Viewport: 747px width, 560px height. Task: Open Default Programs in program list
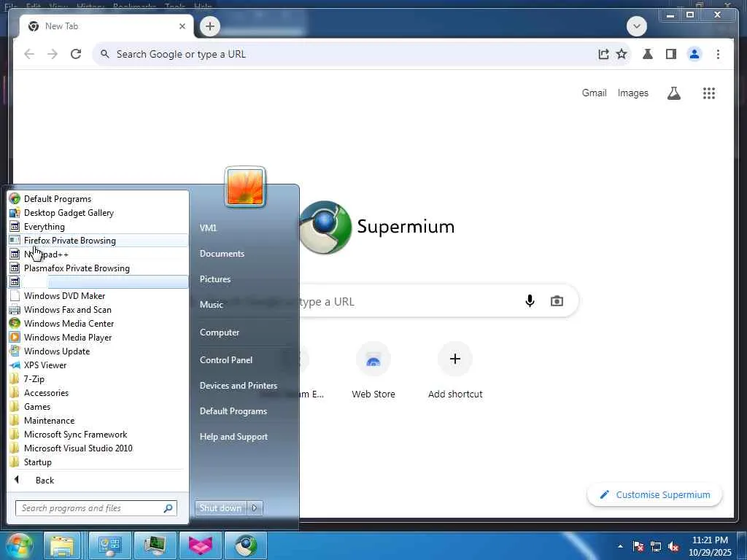click(98, 199)
